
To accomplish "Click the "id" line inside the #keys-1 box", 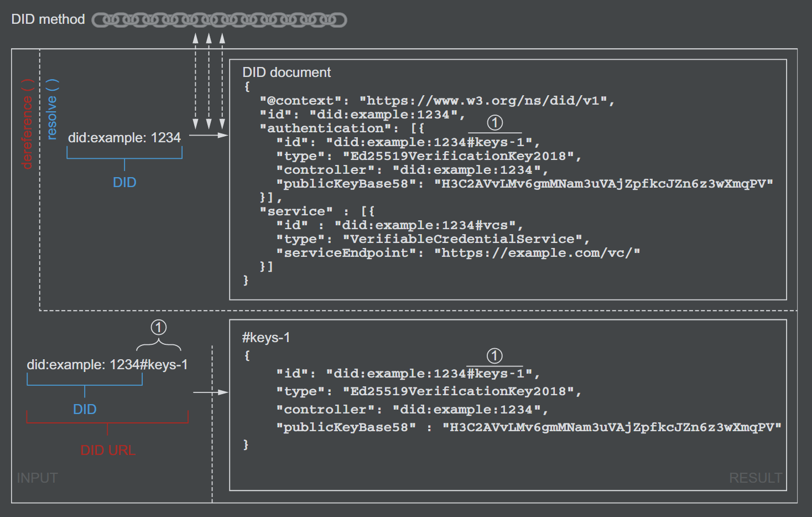I will (x=408, y=373).
